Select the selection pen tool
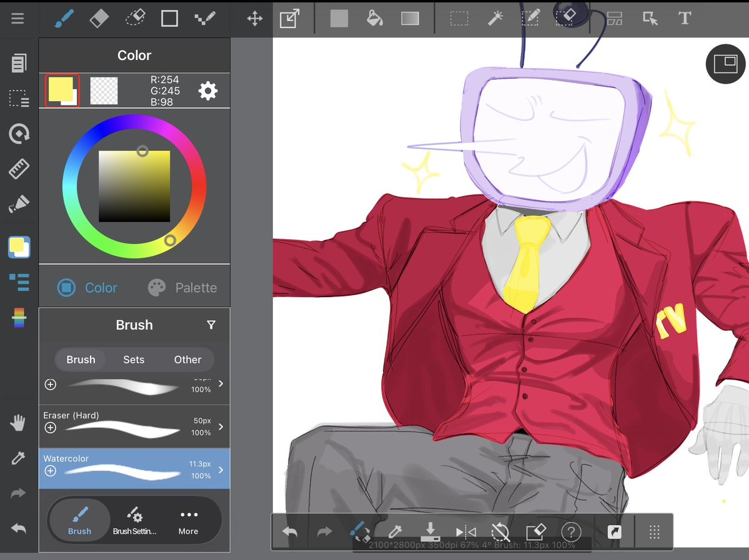The width and height of the screenshot is (749, 560). (530, 19)
